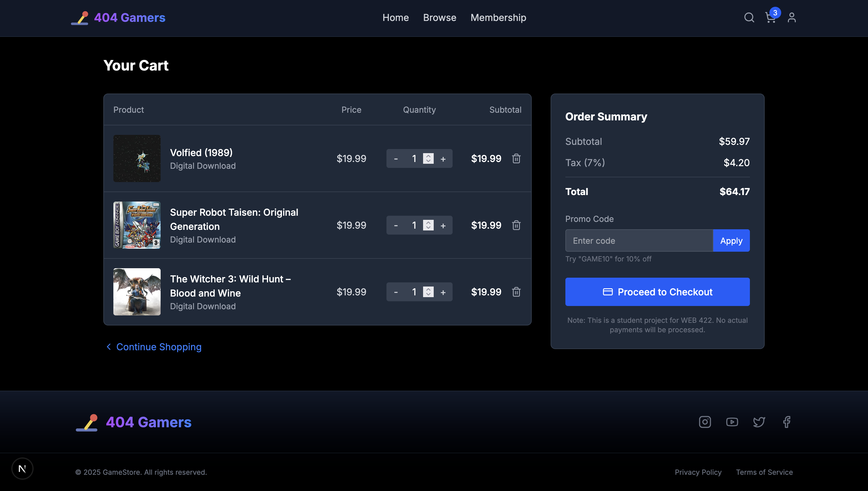The height and width of the screenshot is (491, 868).
Task: Open Instagram icon in footer
Action: pyautogui.click(x=705, y=422)
